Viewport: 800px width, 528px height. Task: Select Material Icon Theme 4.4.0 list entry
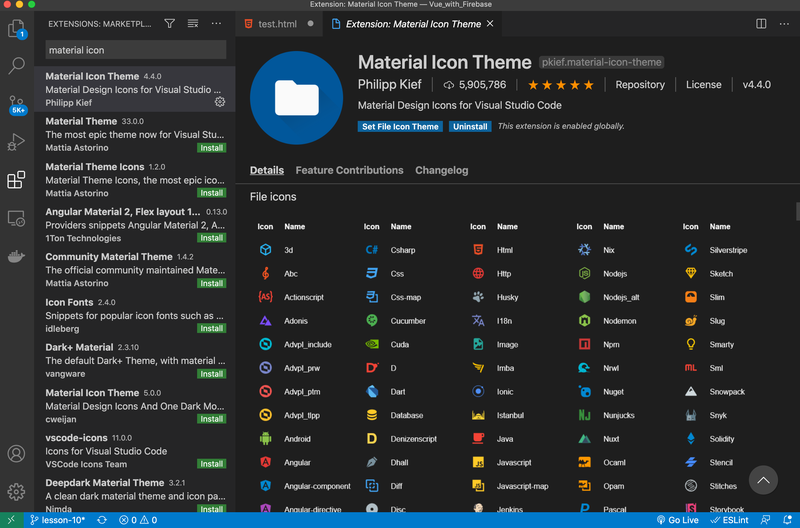pyautogui.click(x=135, y=89)
